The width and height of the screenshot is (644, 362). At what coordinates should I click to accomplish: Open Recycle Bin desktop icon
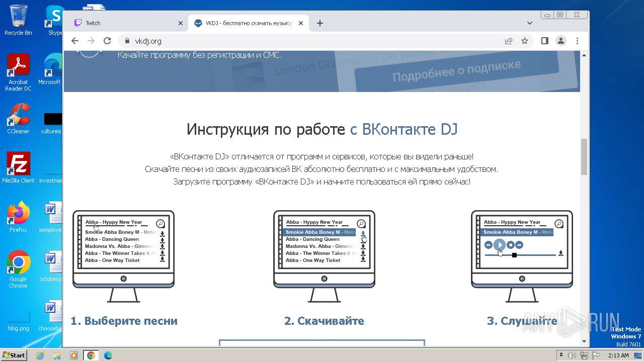click(18, 20)
